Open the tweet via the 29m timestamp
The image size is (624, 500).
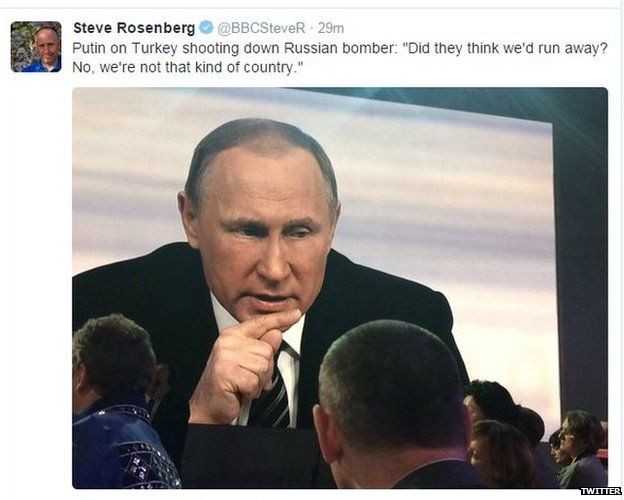coord(331,28)
